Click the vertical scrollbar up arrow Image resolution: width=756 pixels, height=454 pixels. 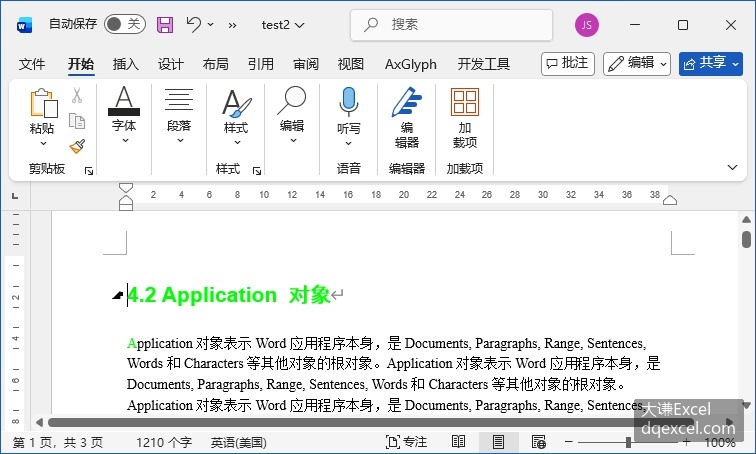pyautogui.click(x=746, y=220)
